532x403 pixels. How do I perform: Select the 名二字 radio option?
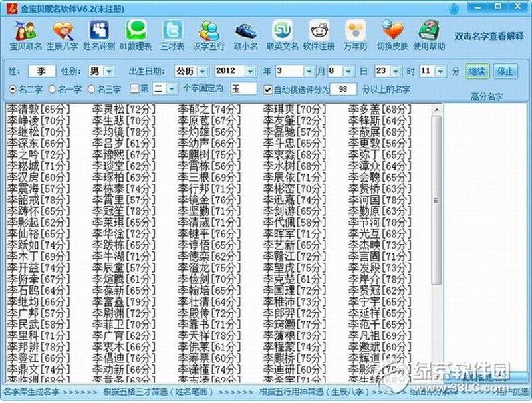(x=26, y=90)
